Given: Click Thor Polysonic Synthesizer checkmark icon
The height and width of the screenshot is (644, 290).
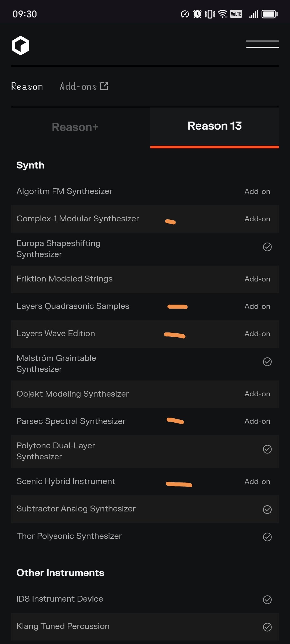Looking at the screenshot, I should point(267,537).
